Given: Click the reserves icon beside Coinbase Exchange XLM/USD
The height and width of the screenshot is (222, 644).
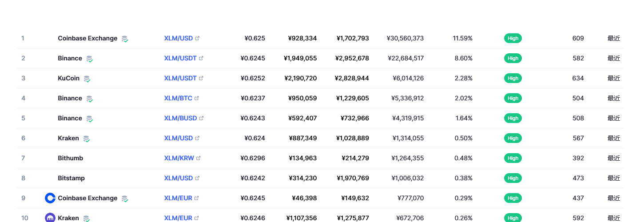Looking at the screenshot, I should click(x=125, y=39).
